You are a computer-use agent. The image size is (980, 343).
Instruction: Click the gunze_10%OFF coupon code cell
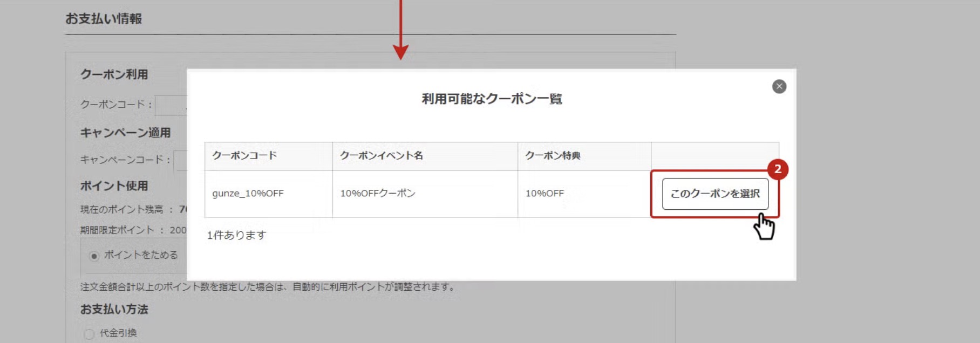click(x=248, y=194)
